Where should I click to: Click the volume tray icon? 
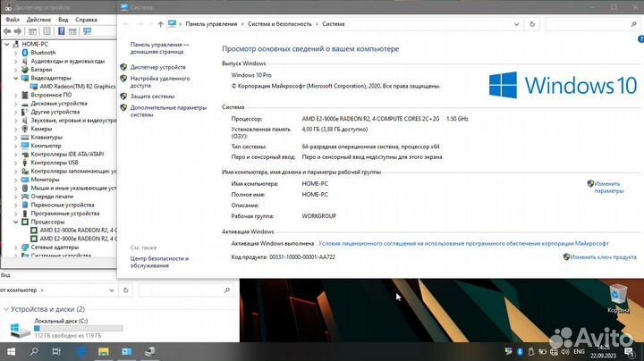pos(565,351)
